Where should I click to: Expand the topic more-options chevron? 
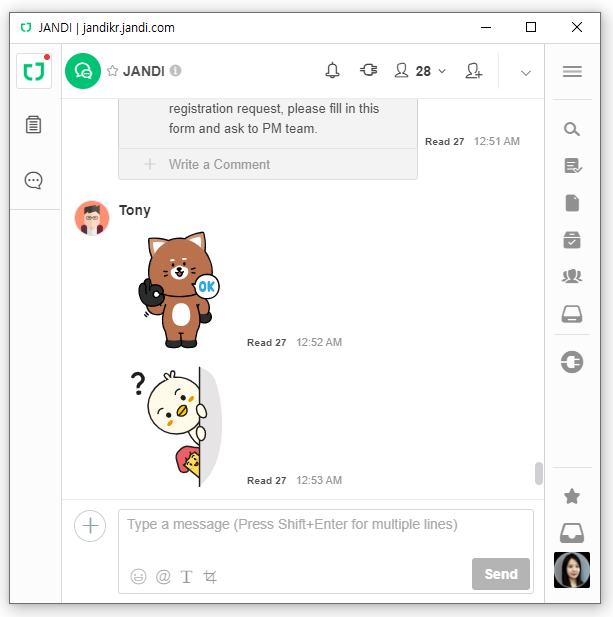[x=526, y=73]
